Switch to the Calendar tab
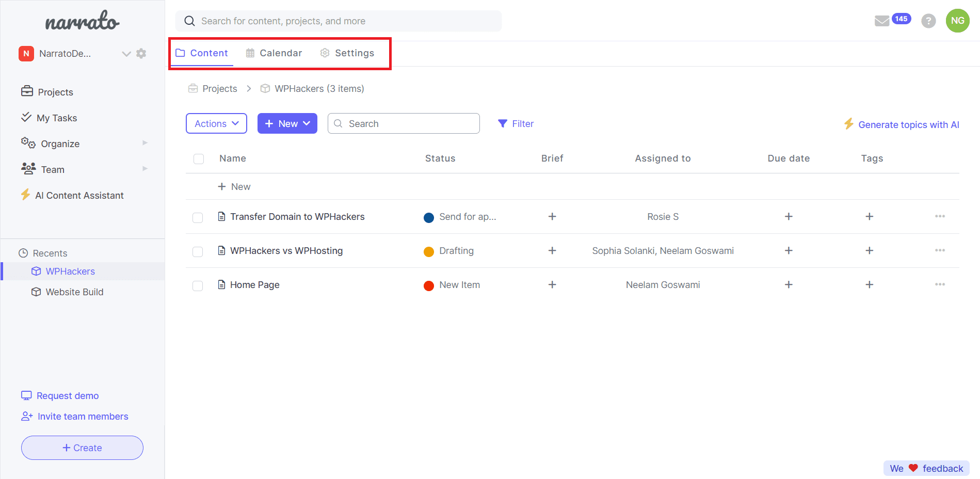The height and width of the screenshot is (479, 980). 274,53
